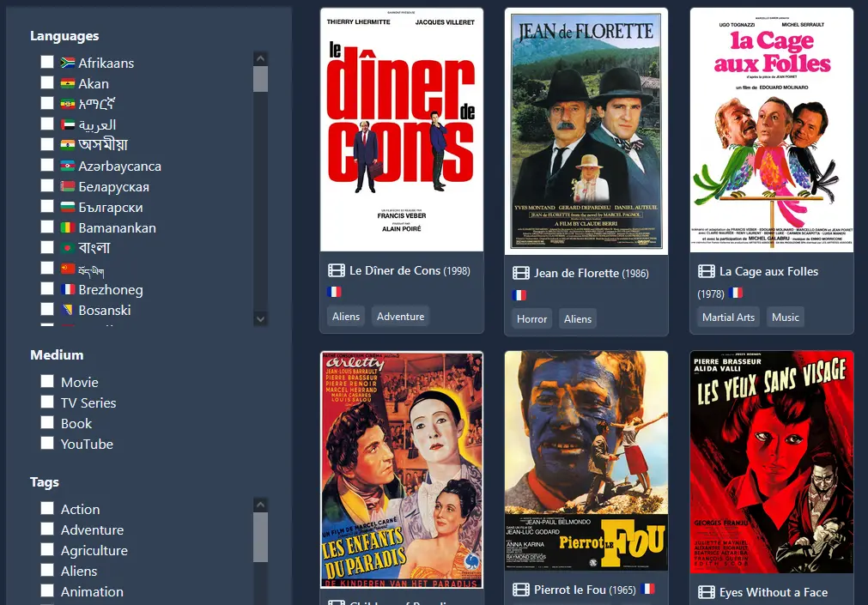Click the Le Dîner de Cons poster
Viewport: 868px width, 605px height.
coord(402,130)
